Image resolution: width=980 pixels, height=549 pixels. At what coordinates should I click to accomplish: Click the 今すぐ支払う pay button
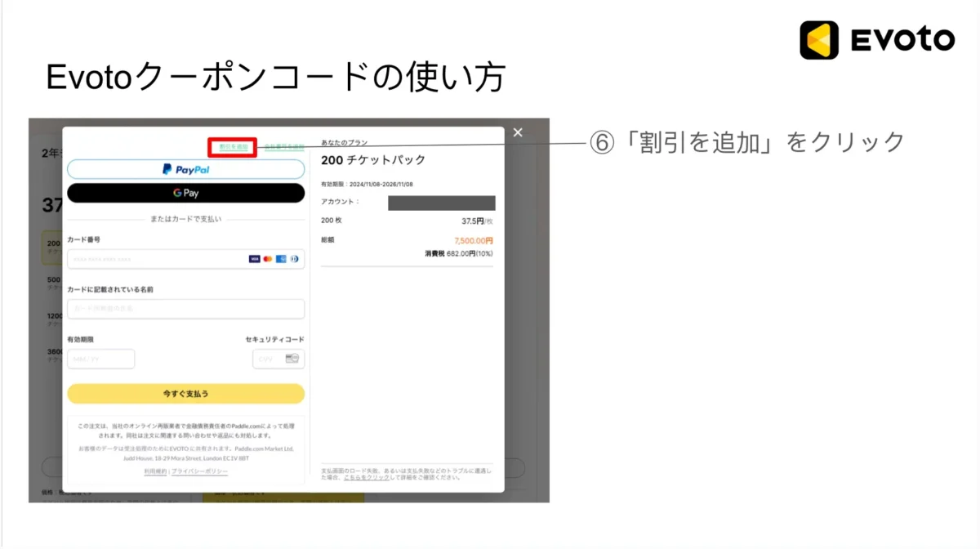[x=185, y=394]
